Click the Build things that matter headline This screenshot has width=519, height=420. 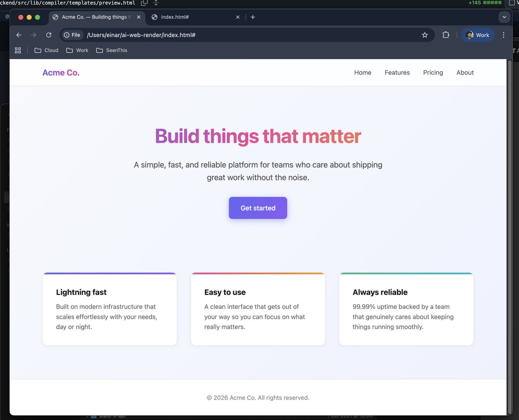[x=258, y=136]
